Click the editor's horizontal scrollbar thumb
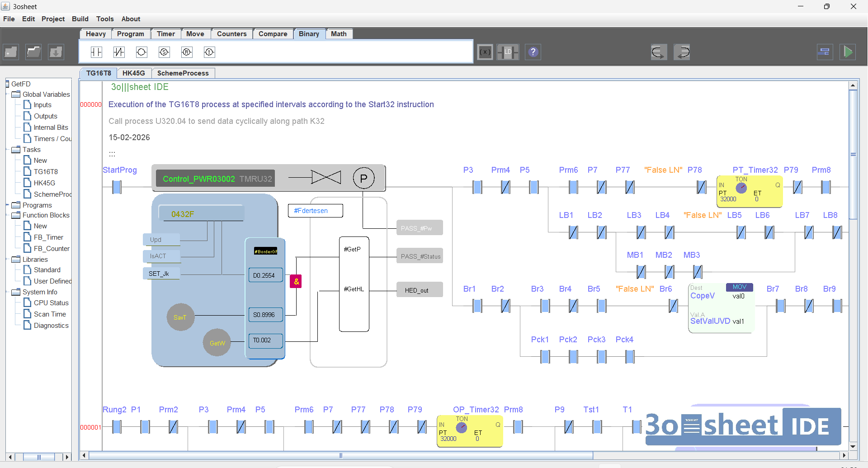This screenshot has height=468, width=868. (340, 455)
